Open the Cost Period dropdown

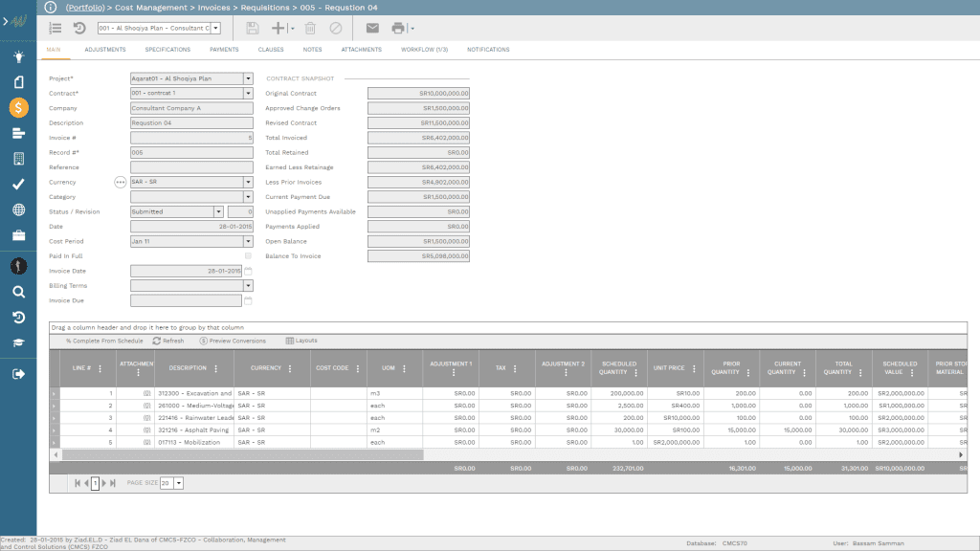coord(247,241)
